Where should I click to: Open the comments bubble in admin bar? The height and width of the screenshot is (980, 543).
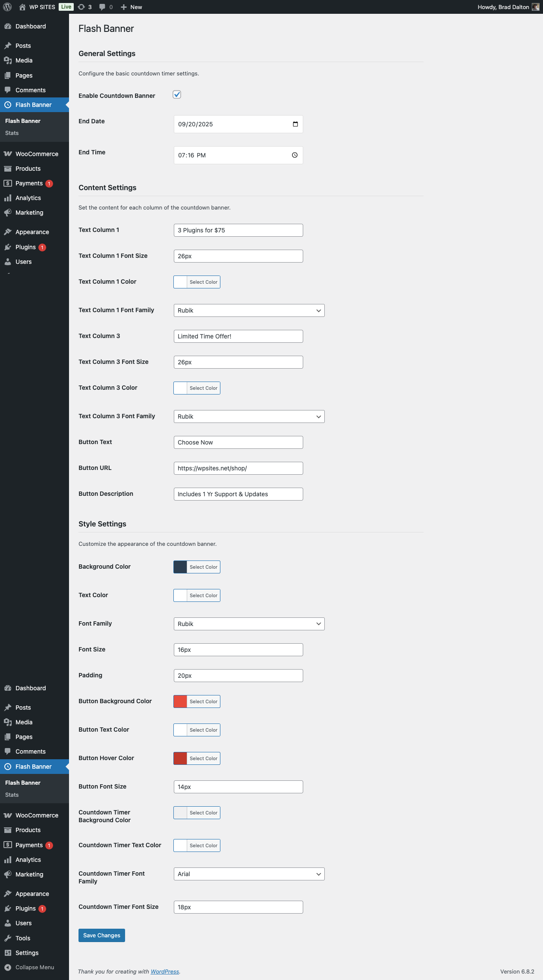pyautogui.click(x=102, y=7)
